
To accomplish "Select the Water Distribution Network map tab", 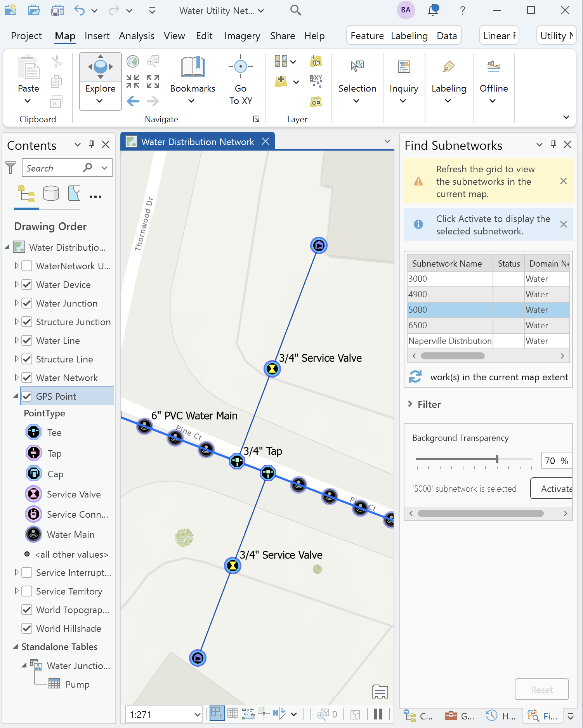I will 198,142.
